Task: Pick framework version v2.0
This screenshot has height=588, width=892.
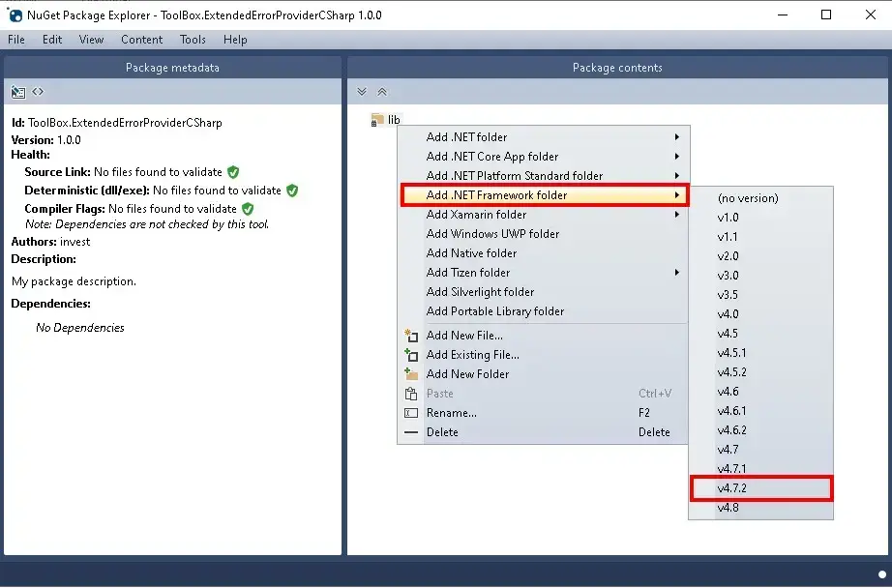Action: [760, 256]
